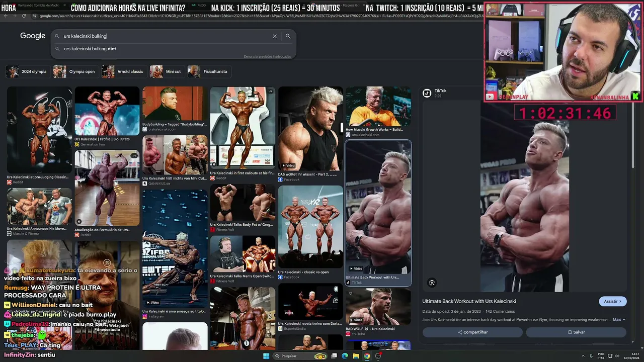Select the 'Arnold classic' filter chip
644x362 pixels.
(123, 71)
